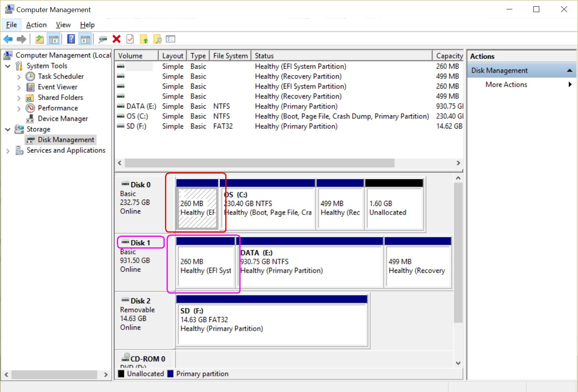Open the Action menu
The height and width of the screenshot is (392, 578).
(x=36, y=25)
